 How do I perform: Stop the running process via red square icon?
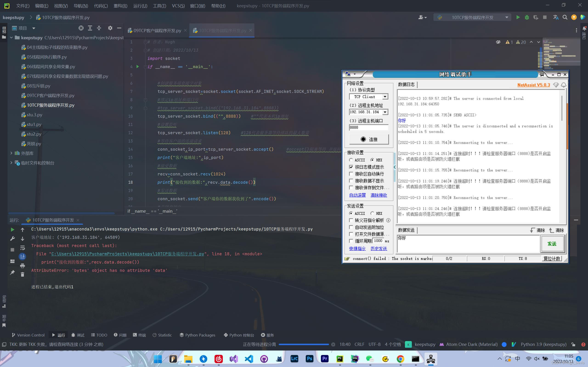point(544,17)
